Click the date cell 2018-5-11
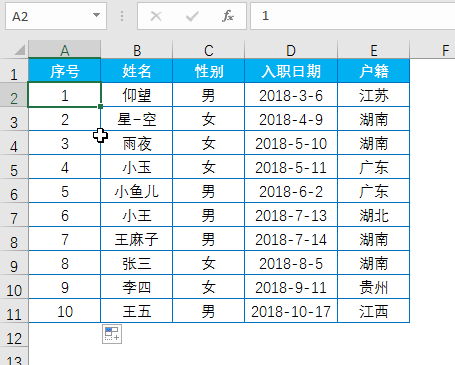455x365 pixels. 291,167
